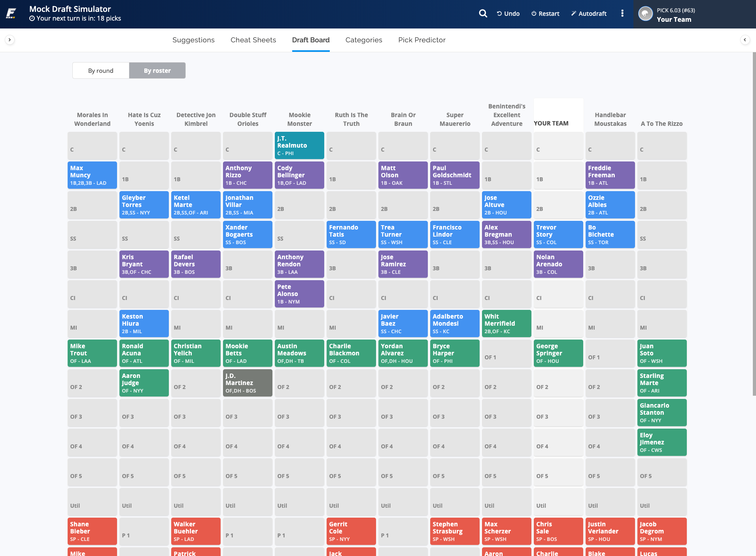The width and height of the screenshot is (756, 556).
Task: Select the Xander Bogaerts card
Action: click(248, 234)
